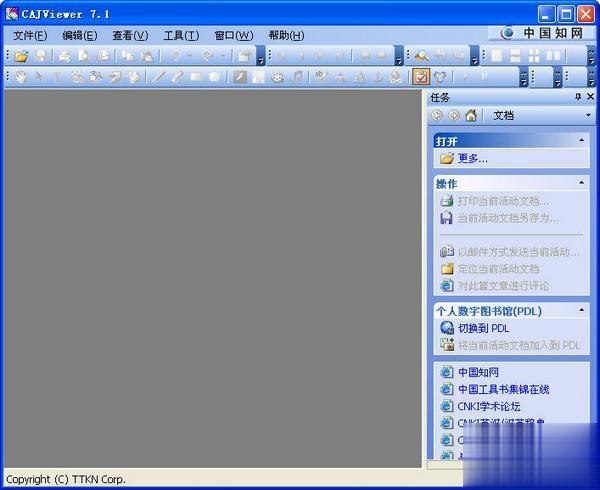Click the save floppy disk toolbar icon
This screenshot has height=490, width=600.
click(41, 56)
